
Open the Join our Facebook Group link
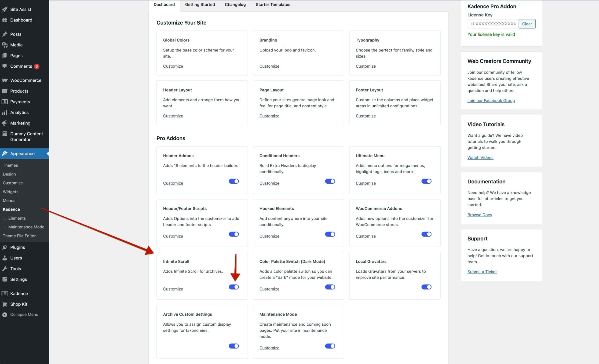pyautogui.click(x=491, y=100)
